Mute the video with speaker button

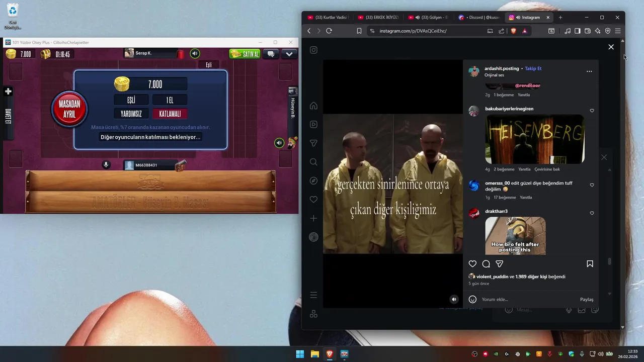454,299
